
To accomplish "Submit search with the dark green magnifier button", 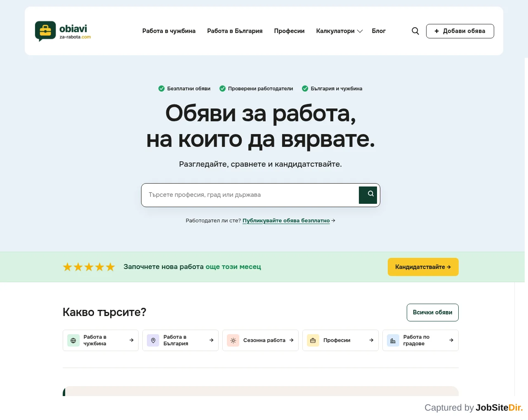I will [x=368, y=195].
